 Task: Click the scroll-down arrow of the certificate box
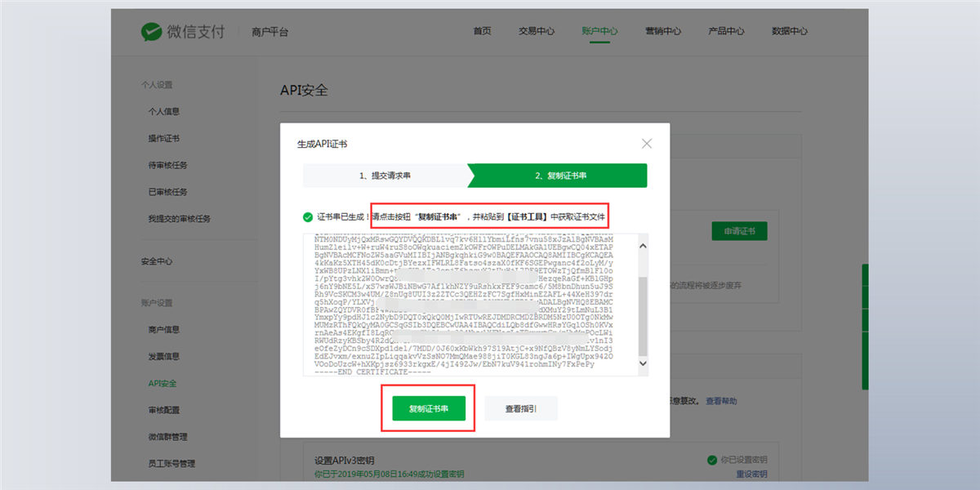642,363
